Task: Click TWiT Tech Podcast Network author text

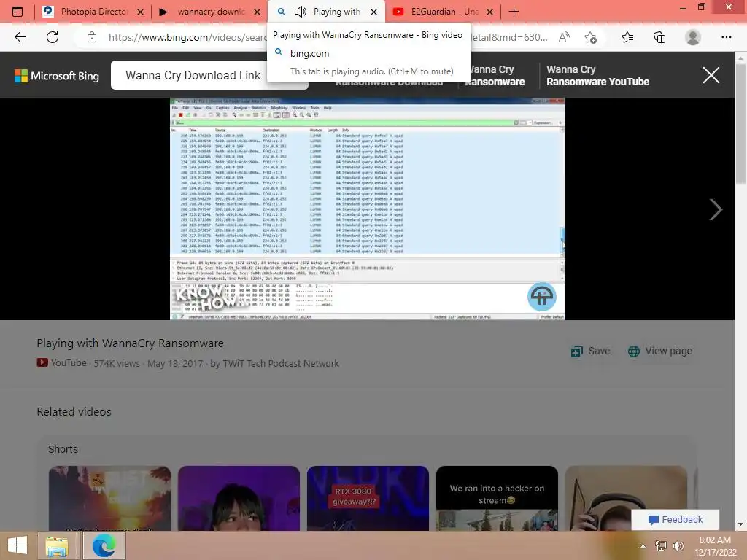Action: 281,363
